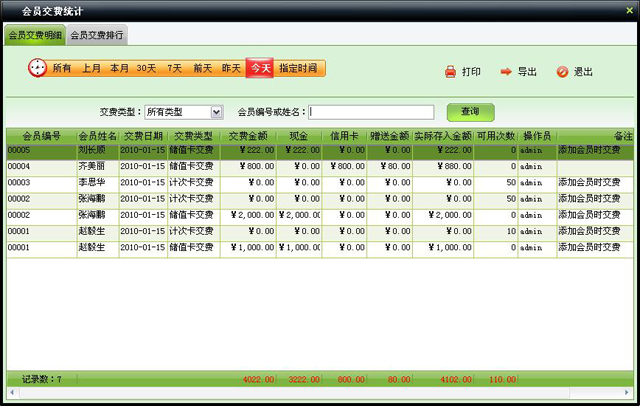The height and width of the screenshot is (406, 640).
Task: Select the 所有 time range filter
Action: pyautogui.click(x=62, y=68)
